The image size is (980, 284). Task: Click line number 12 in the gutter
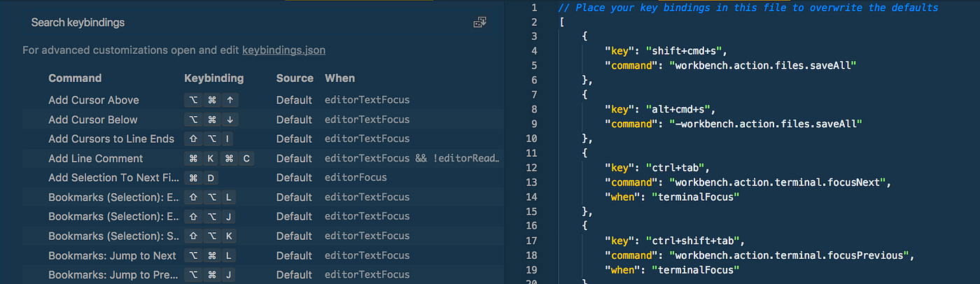point(532,167)
